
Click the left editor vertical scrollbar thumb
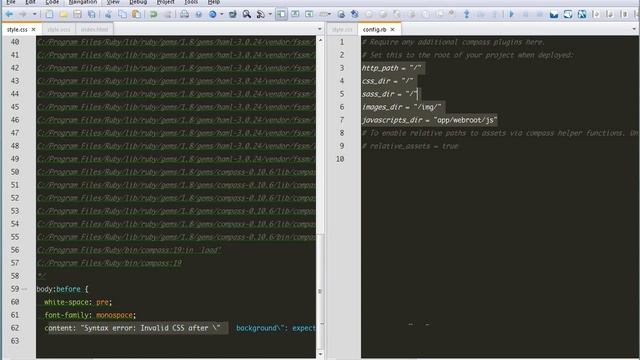[x=320, y=292]
